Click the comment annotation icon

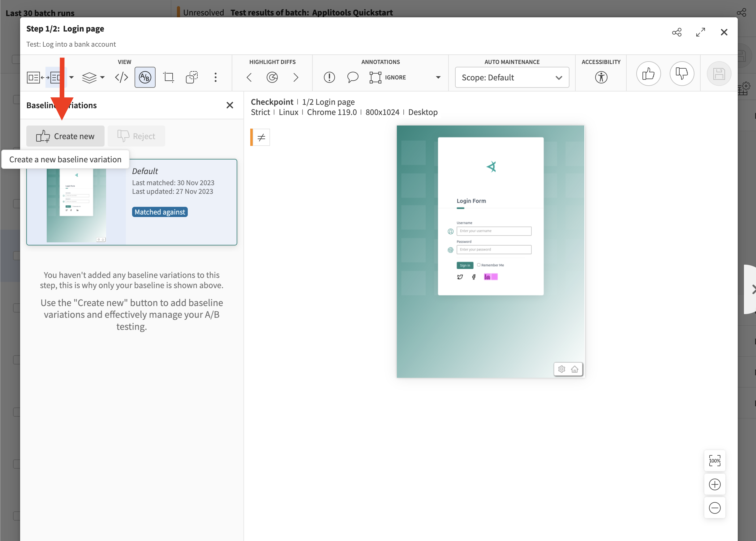351,77
